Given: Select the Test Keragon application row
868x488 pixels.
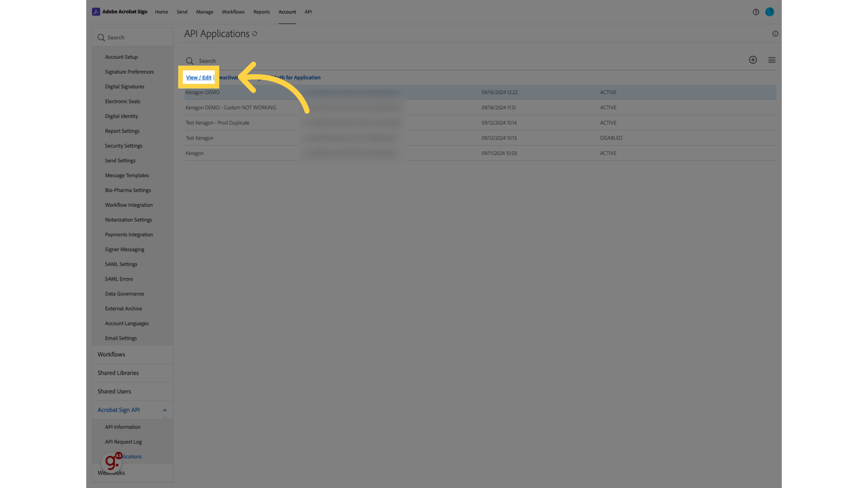Looking at the screenshot, I should pyautogui.click(x=480, y=138).
